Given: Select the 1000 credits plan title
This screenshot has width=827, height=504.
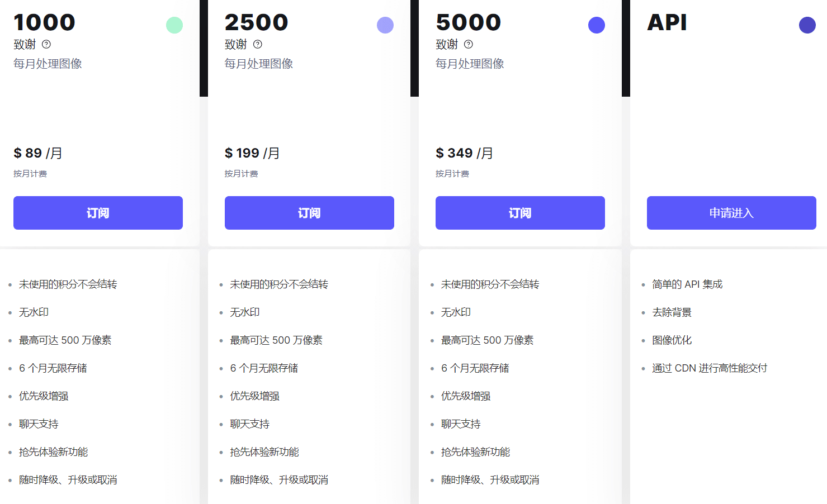Looking at the screenshot, I should point(44,22).
